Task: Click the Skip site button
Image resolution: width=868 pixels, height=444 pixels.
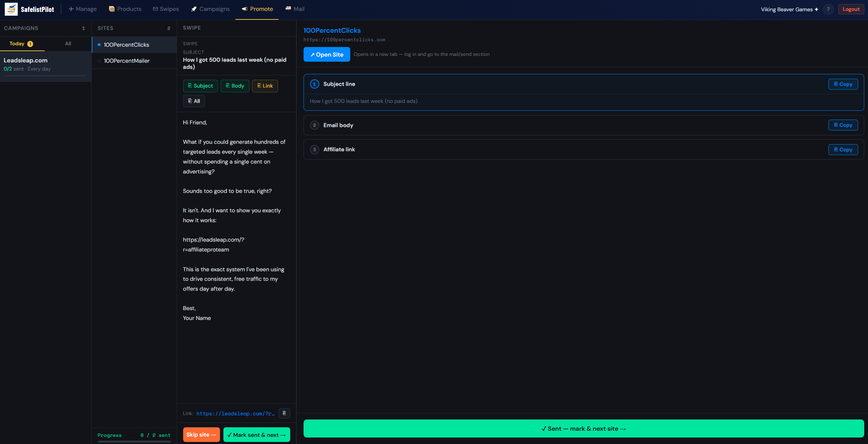Action: coord(201,434)
